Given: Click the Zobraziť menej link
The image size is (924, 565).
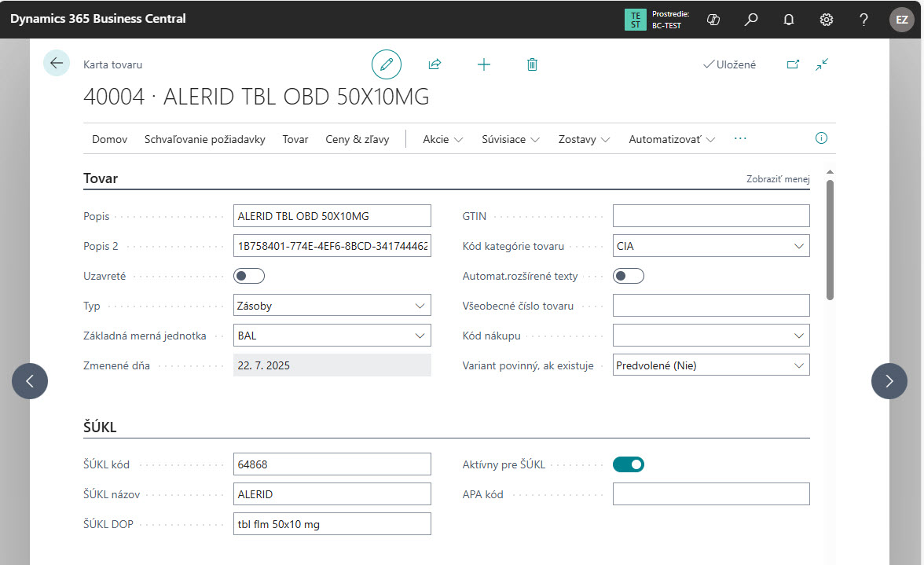Looking at the screenshot, I should pos(777,179).
